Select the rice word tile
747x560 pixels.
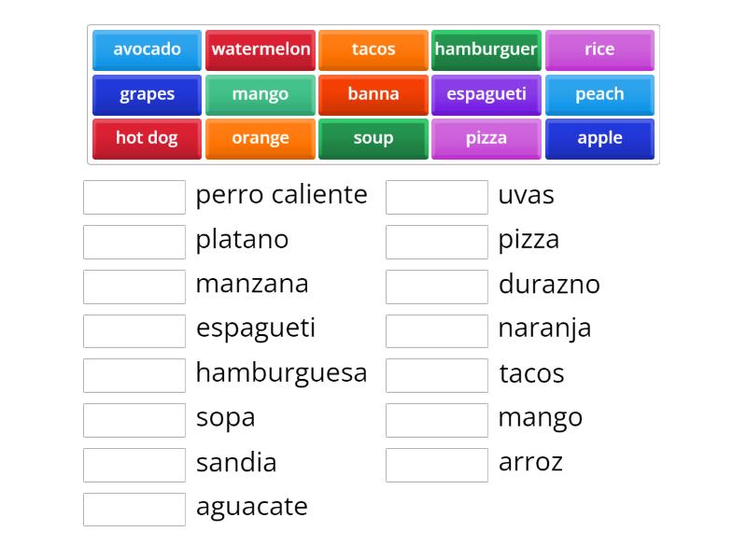(600, 49)
